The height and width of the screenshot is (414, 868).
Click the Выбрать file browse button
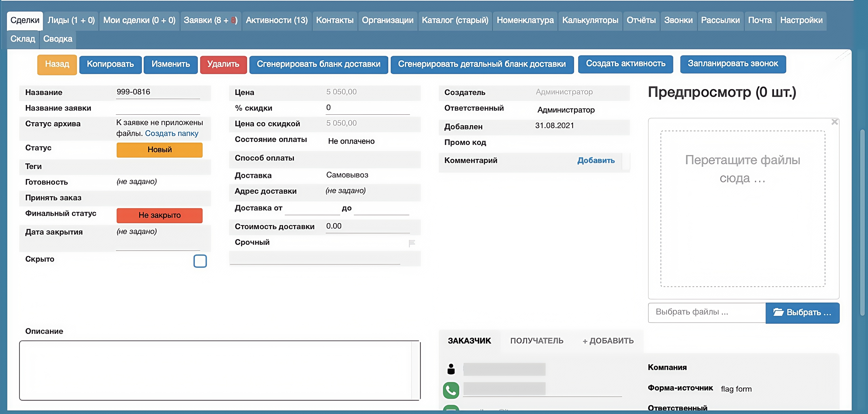coord(802,313)
